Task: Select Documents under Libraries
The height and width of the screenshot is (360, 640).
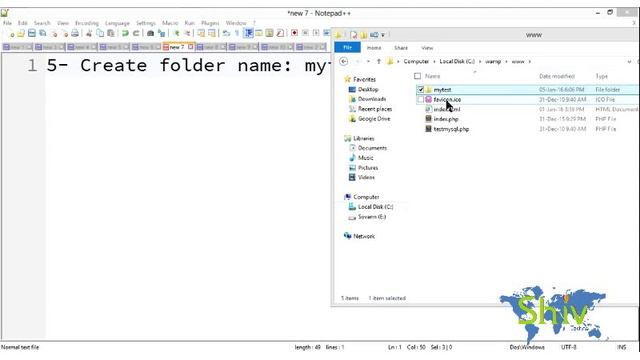Action: [372, 148]
